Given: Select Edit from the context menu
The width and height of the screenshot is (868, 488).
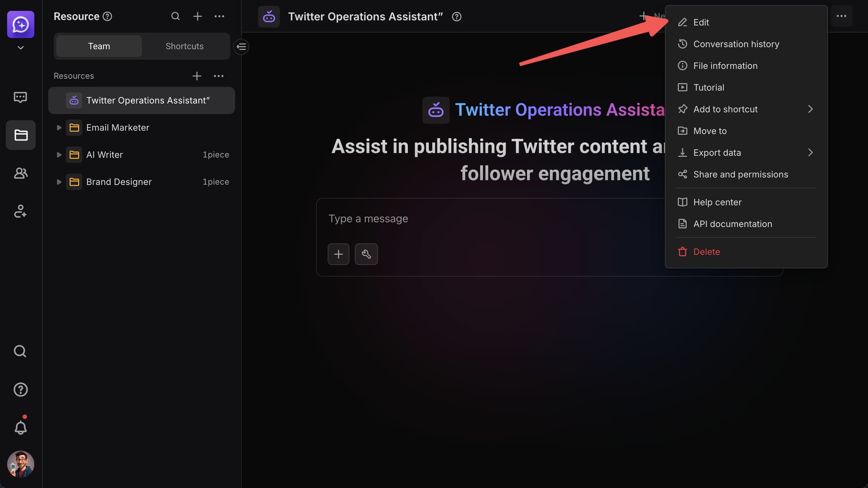Looking at the screenshot, I should 701,23.
